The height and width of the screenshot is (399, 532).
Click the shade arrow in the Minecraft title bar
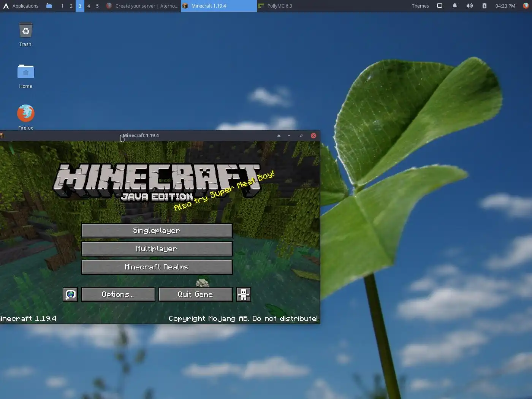tap(279, 136)
